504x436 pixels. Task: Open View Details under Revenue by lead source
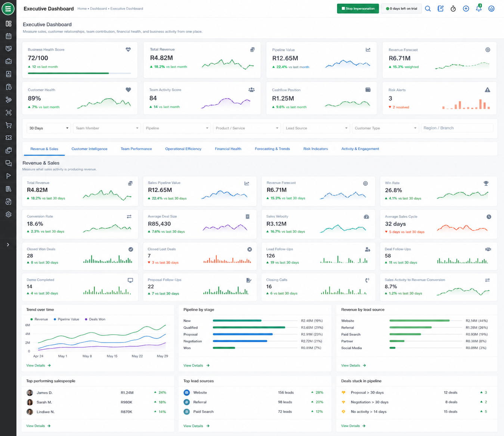point(353,365)
